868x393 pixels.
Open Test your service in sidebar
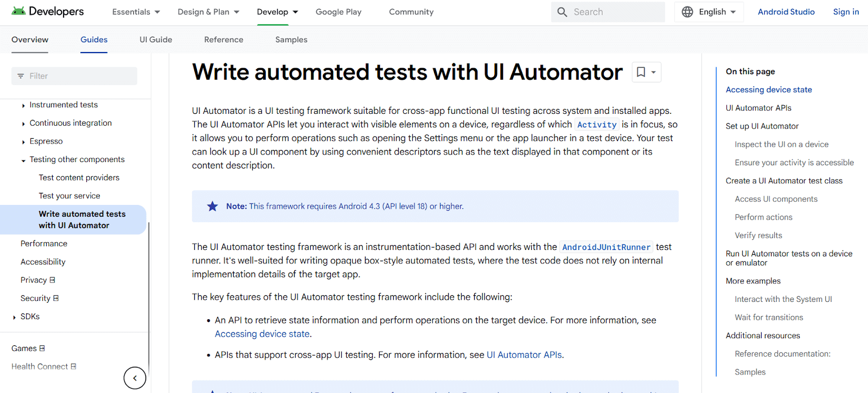coord(69,196)
